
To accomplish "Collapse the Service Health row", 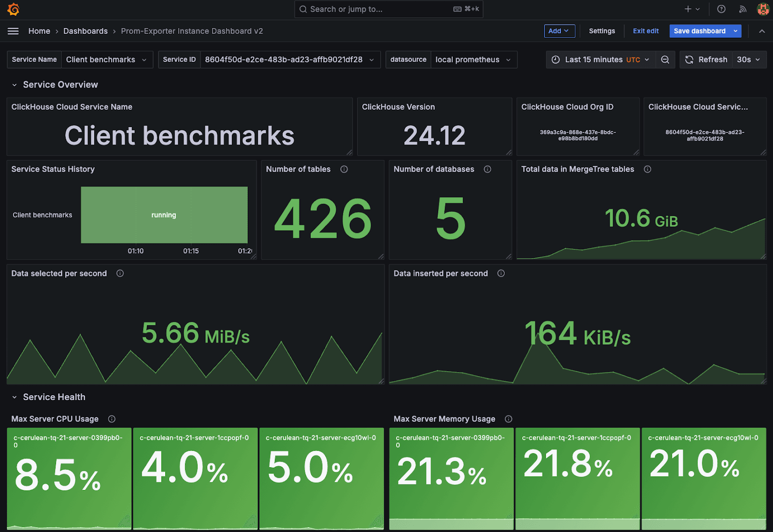I will point(14,397).
